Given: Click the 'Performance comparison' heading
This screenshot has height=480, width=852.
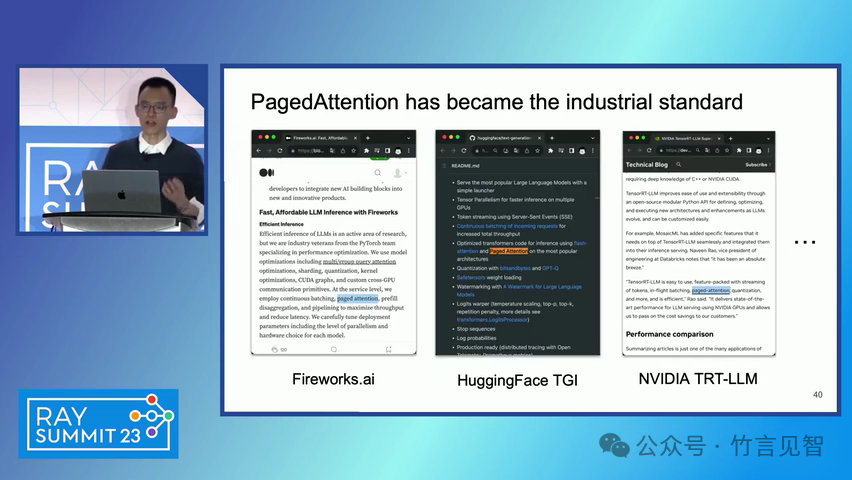Looking at the screenshot, I should [669, 334].
